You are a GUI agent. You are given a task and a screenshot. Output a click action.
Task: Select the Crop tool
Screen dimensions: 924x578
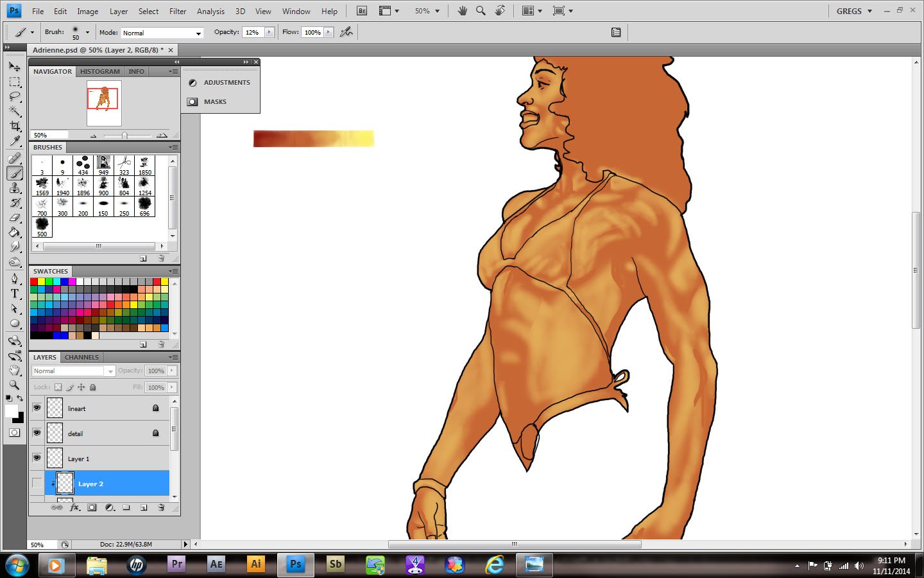[15, 126]
